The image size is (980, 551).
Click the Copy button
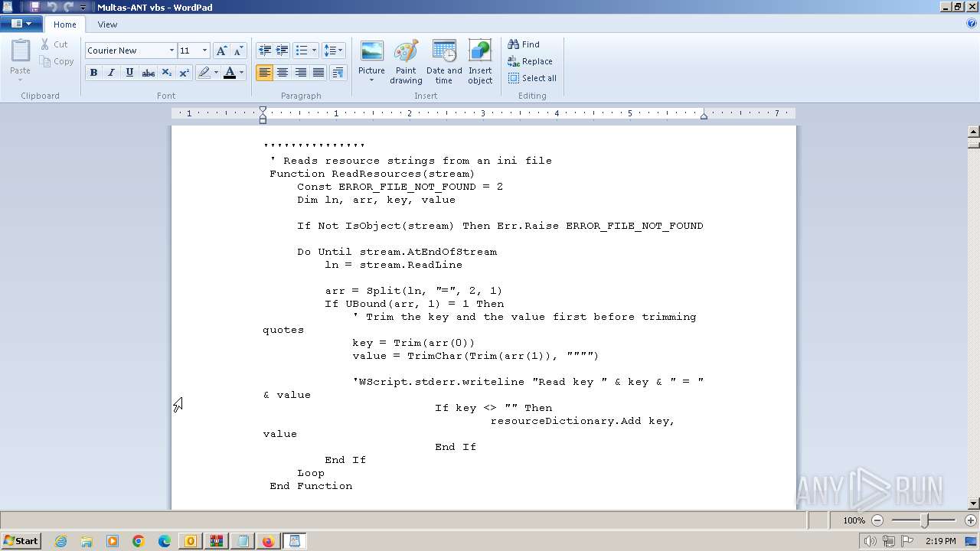pos(57,61)
